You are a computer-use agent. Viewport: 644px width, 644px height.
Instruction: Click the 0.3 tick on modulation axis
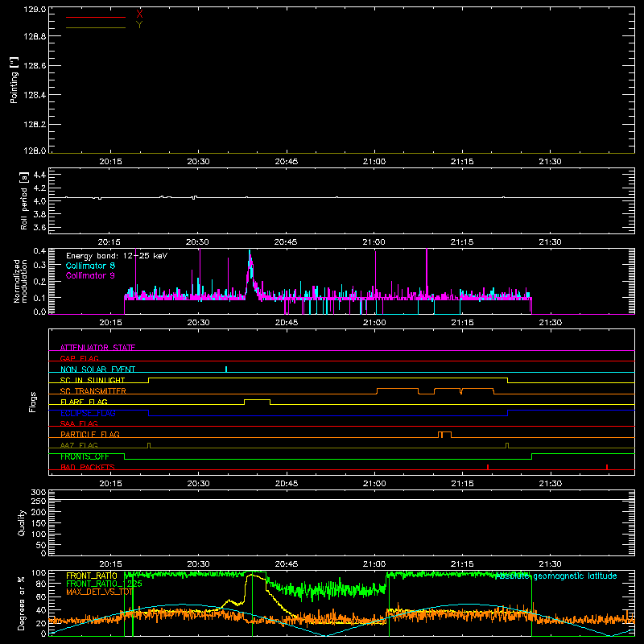39,265
